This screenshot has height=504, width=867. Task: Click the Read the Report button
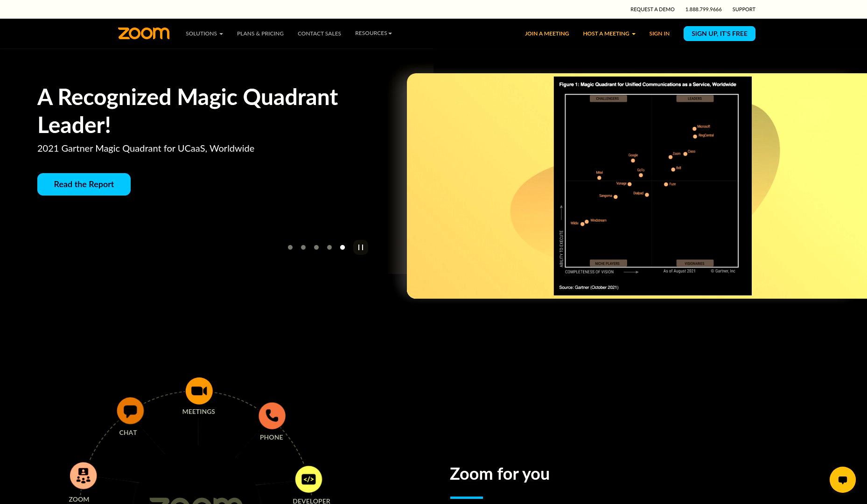[x=84, y=184]
